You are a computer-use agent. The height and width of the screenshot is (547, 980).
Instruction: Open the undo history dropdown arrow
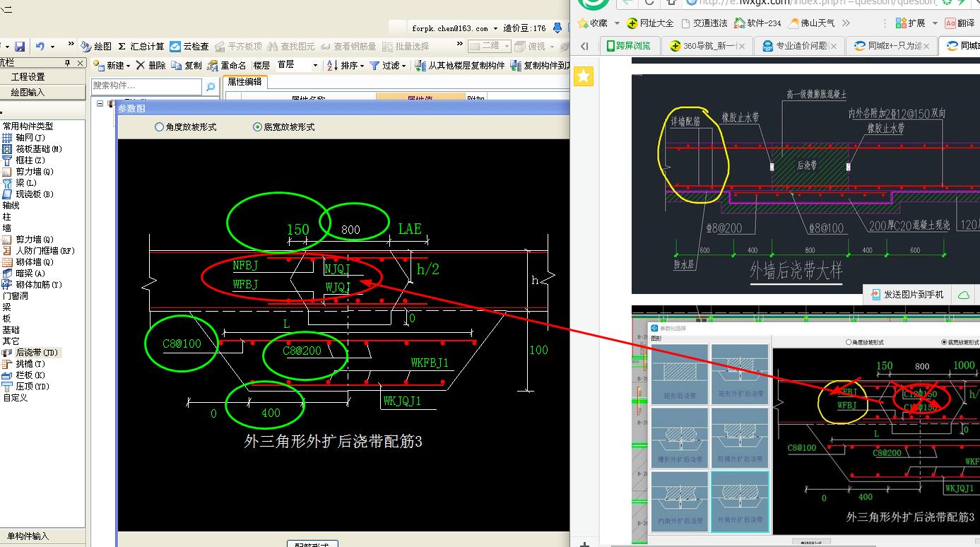[x=53, y=47]
